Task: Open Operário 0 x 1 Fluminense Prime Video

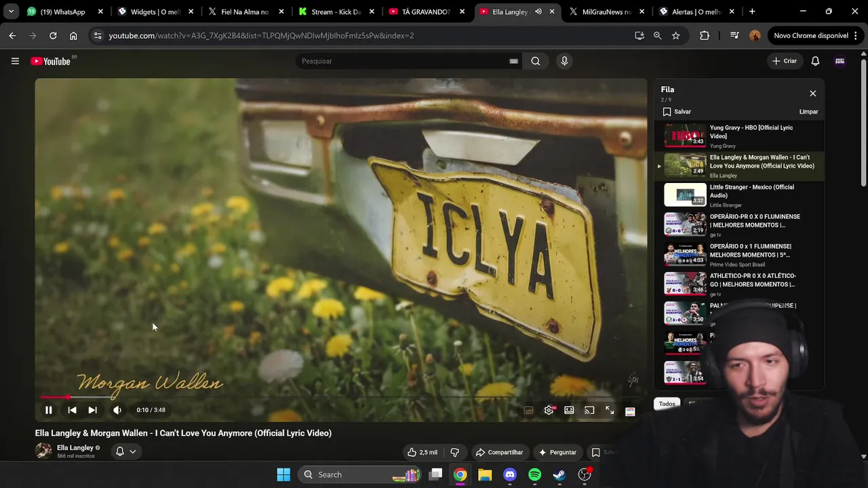Action: coord(739,254)
